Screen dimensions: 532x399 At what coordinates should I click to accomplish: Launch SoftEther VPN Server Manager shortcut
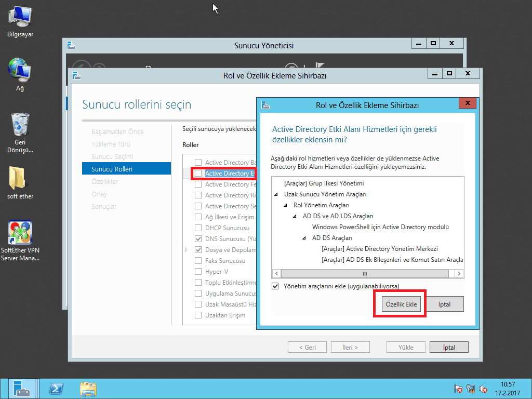click(20, 233)
